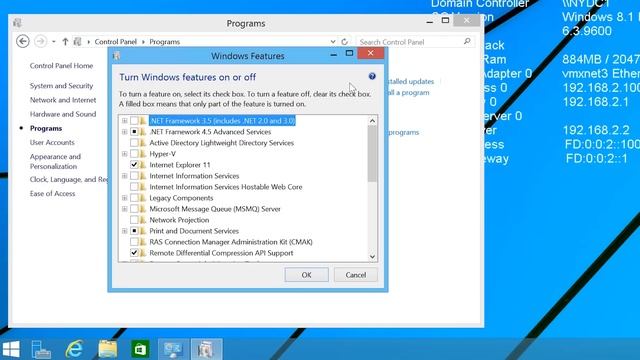640x360 pixels.
Task: Open Ease of Access category
Action: tap(52, 194)
